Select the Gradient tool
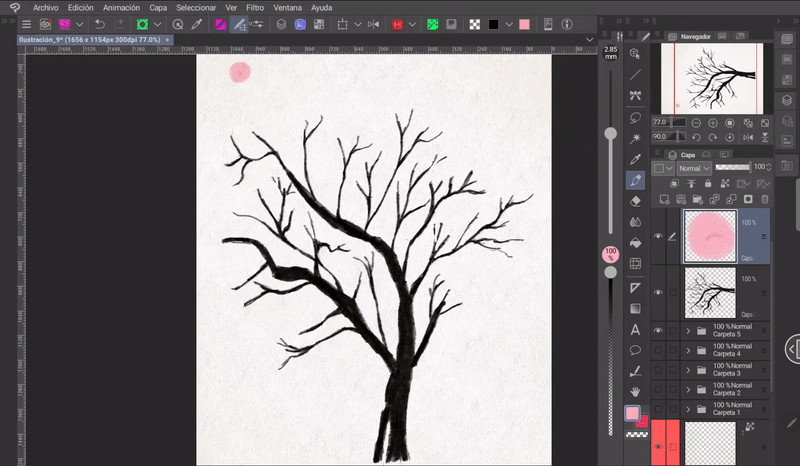 pyautogui.click(x=635, y=308)
